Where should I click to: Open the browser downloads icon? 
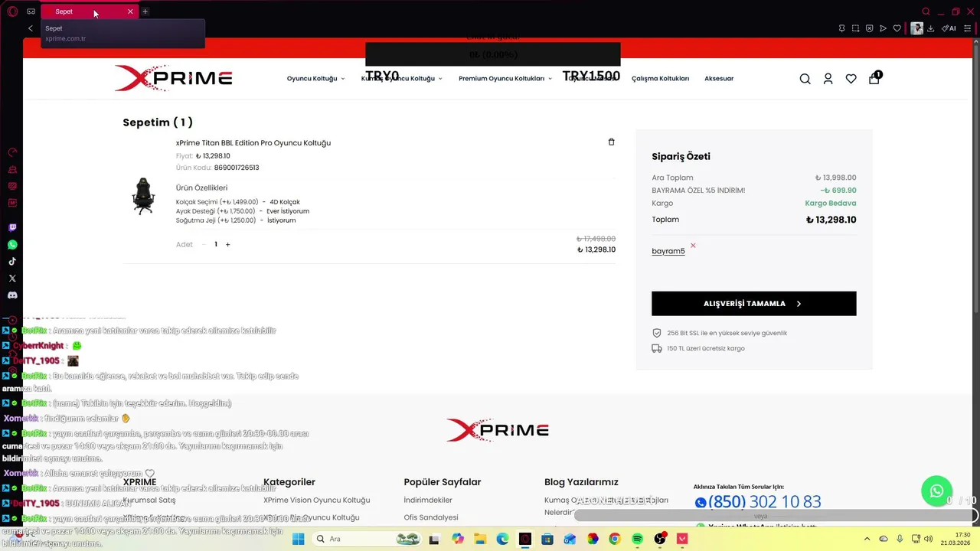pos(931,28)
